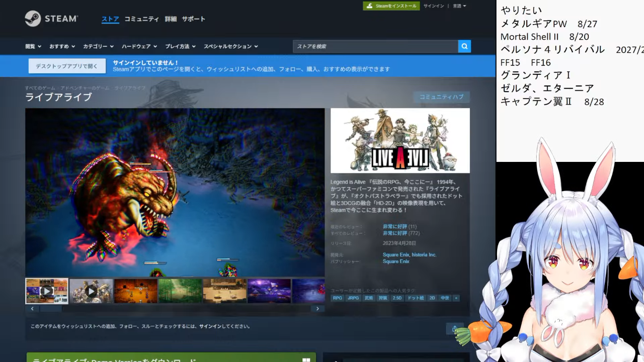Open the カテゴリー dropdown menu

click(98, 46)
